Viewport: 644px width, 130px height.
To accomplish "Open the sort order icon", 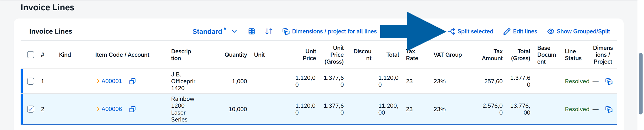I will point(269,31).
